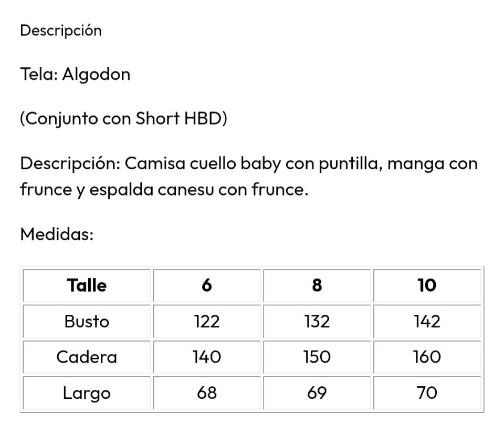Click size 6 column header

[x=207, y=286]
